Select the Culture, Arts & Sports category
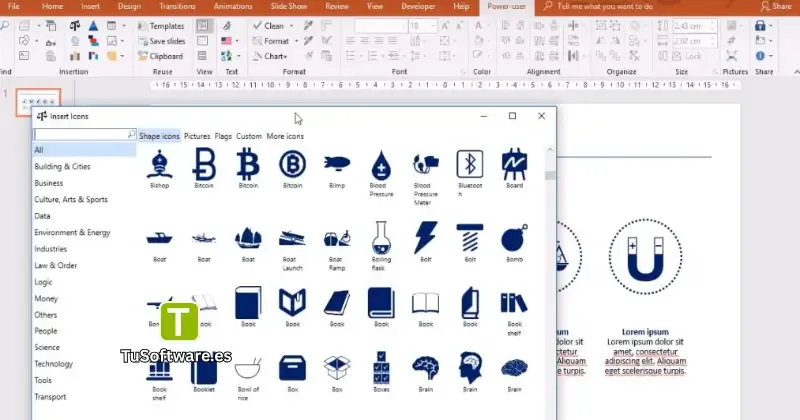 (x=71, y=200)
